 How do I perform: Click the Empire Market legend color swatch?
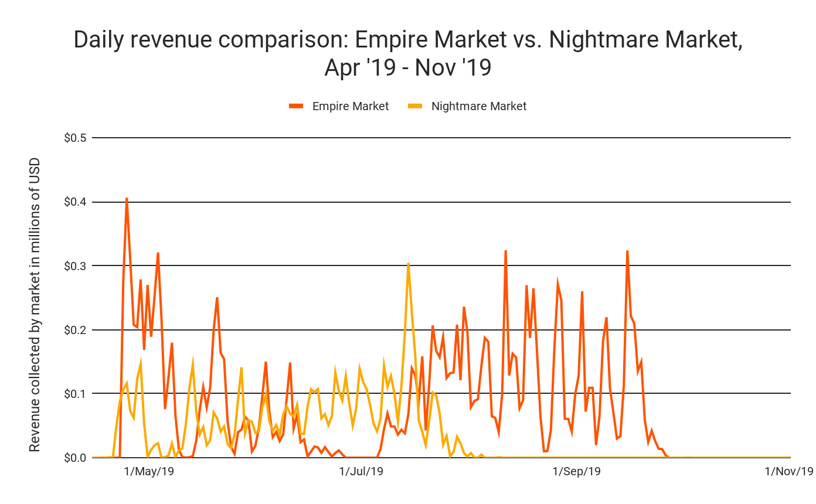pyautogui.click(x=296, y=106)
